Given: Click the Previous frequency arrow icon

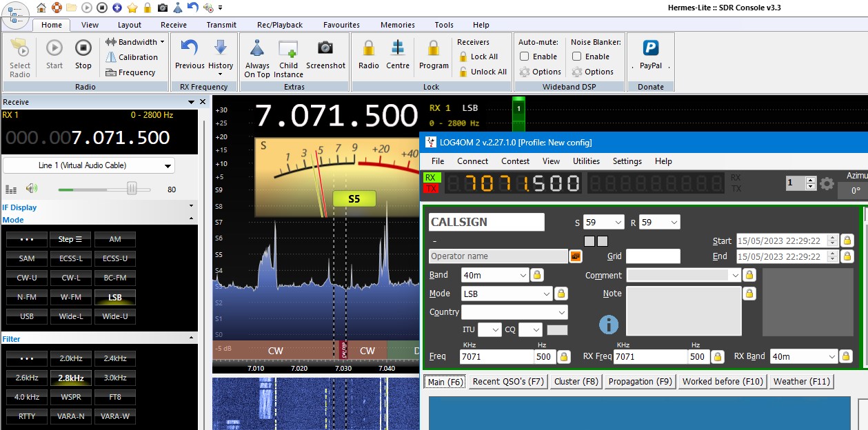Looking at the screenshot, I should (189, 48).
